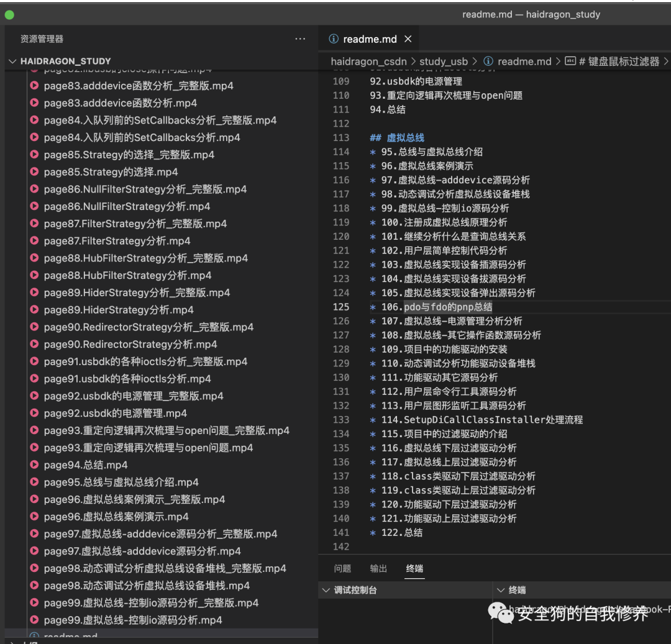Switch to the 输出 panel tab

coord(378,569)
